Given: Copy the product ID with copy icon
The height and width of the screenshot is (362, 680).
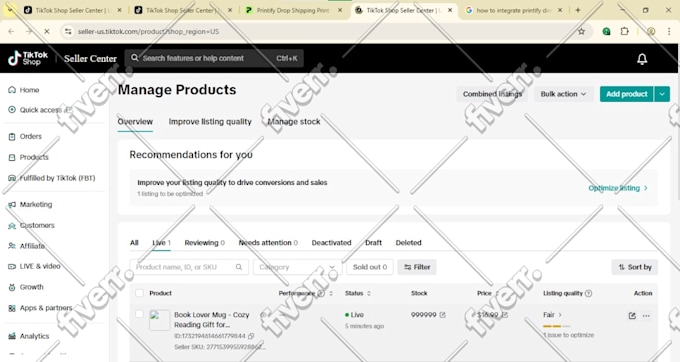Looking at the screenshot, I should point(251,336).
